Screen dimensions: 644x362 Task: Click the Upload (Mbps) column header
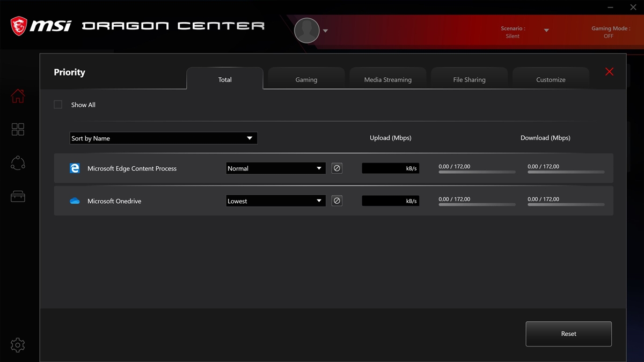click(391, 138)
